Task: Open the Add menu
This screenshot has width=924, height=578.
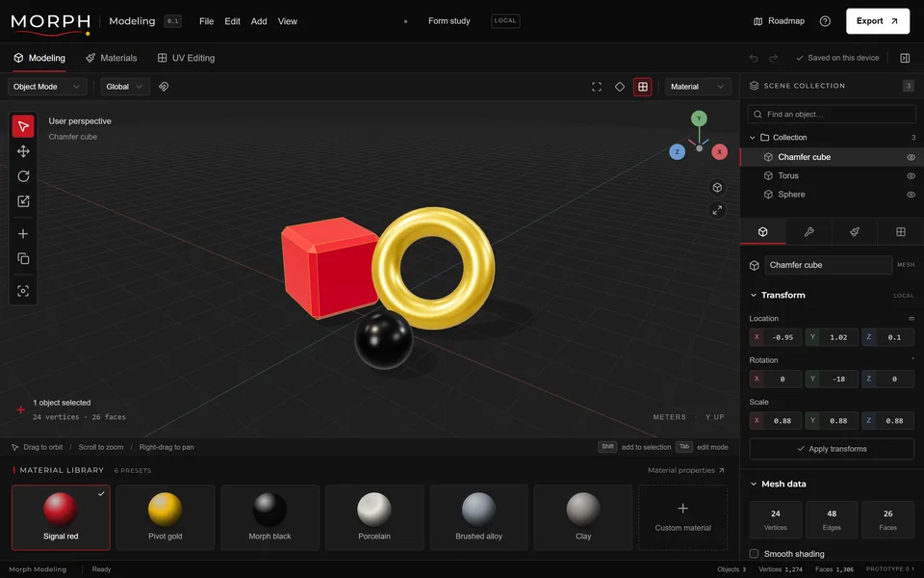Action: (259, 21)
